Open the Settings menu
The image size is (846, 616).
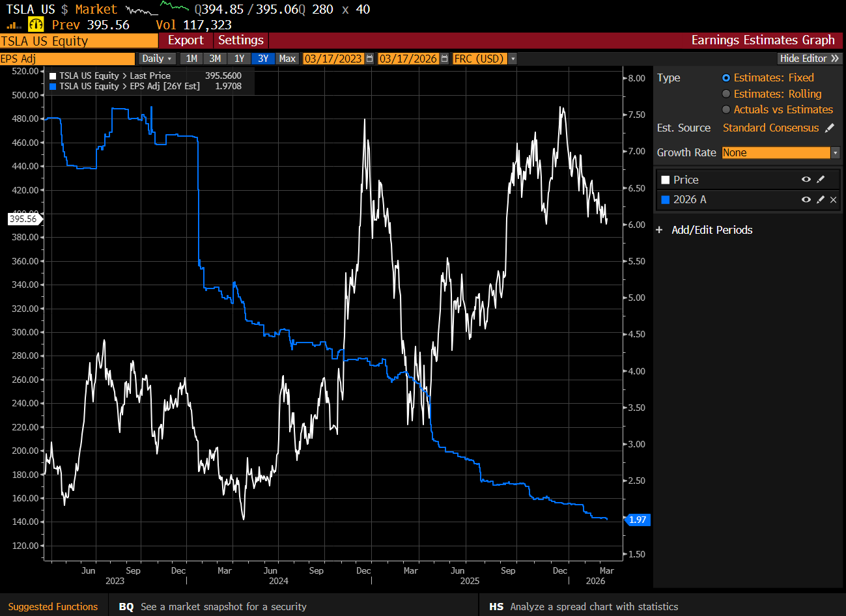(241, 40)
